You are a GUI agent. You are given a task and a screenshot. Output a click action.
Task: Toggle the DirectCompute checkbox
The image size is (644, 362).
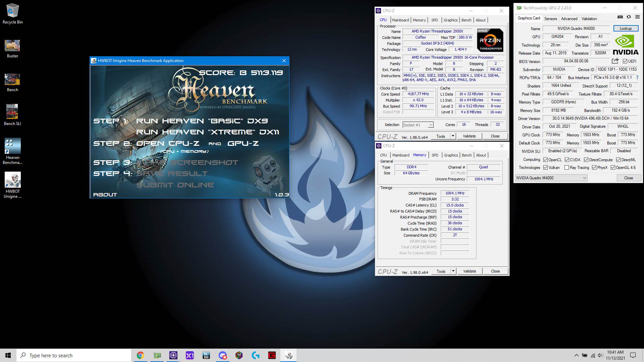tap(586, 160)
